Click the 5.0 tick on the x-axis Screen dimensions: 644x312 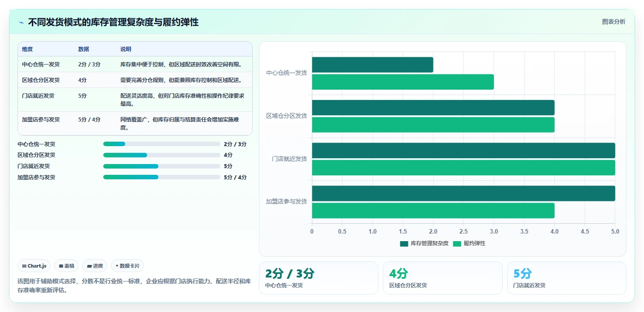(x=615, y=232)
